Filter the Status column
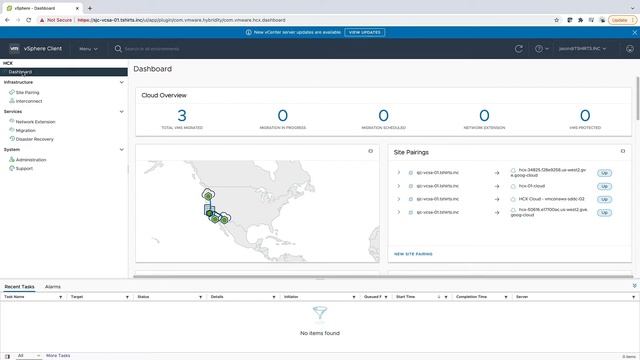The image size is (640, 360). pyautogui.click(x=200, y=297)
